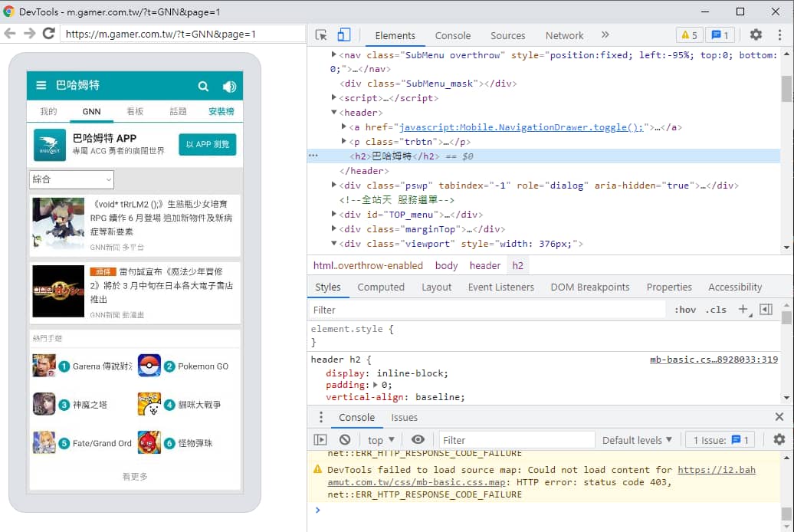Screen dimensions: 794x532
Task: Toggle the .cls class editor
Action: 716,310
